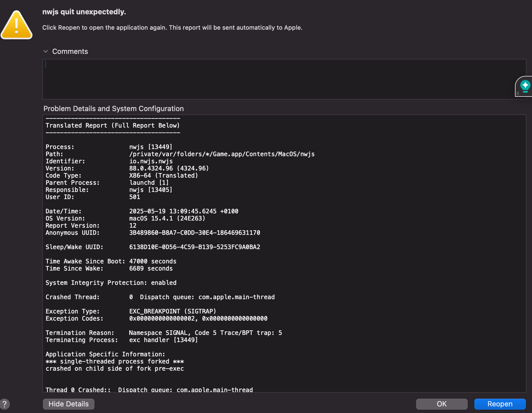
Task: Click the Reopen button
Action: 500,404
